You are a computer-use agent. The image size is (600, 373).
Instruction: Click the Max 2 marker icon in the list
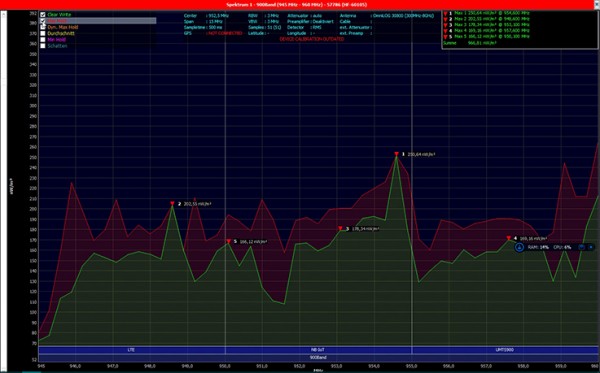[445, 19]
